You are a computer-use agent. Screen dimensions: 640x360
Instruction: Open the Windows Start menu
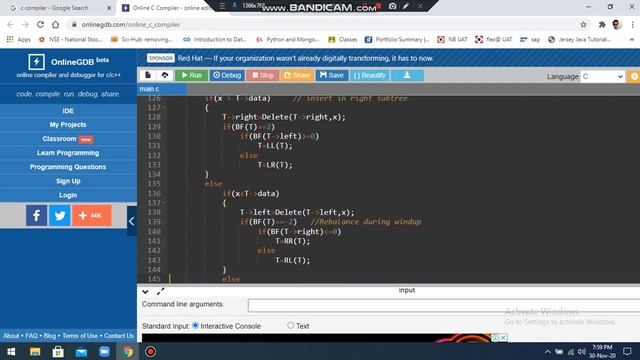(11, 351)
